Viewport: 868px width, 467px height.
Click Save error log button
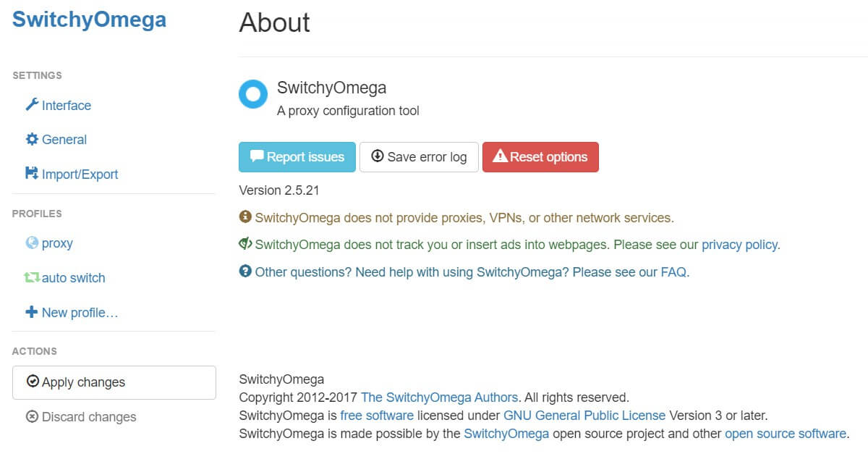tap(419, 157)
